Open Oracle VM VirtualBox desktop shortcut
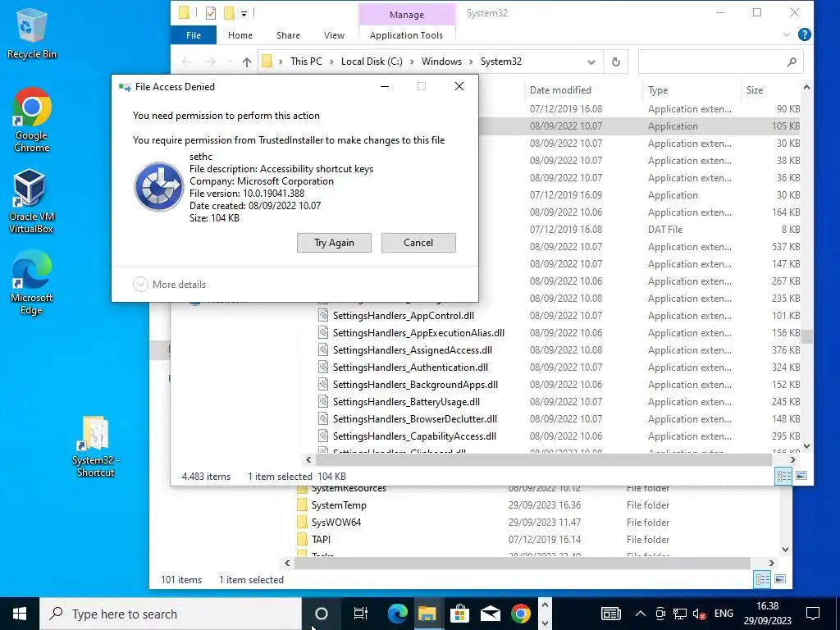840x630 pixels. (31, 201)
